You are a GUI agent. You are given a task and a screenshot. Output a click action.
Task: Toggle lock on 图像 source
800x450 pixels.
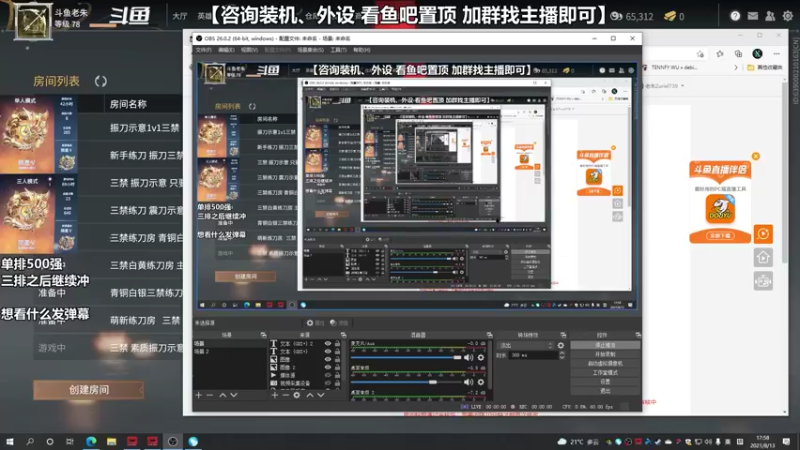pos(337,359)
